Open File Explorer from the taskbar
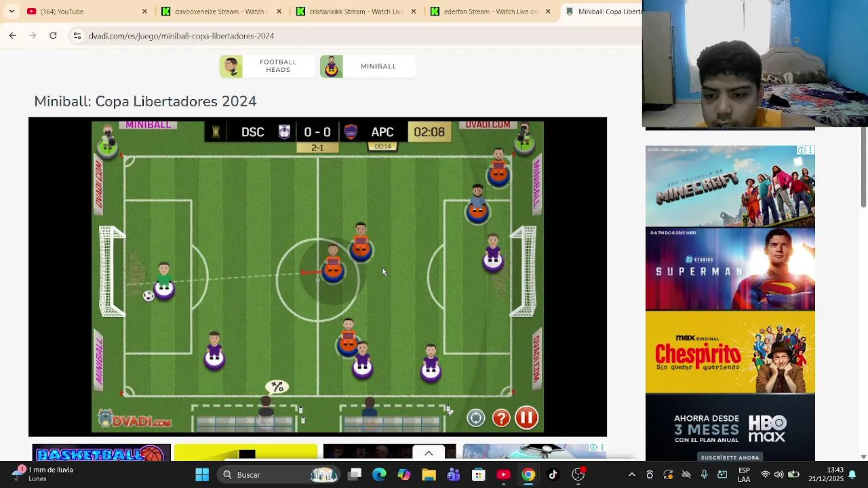 429,474
